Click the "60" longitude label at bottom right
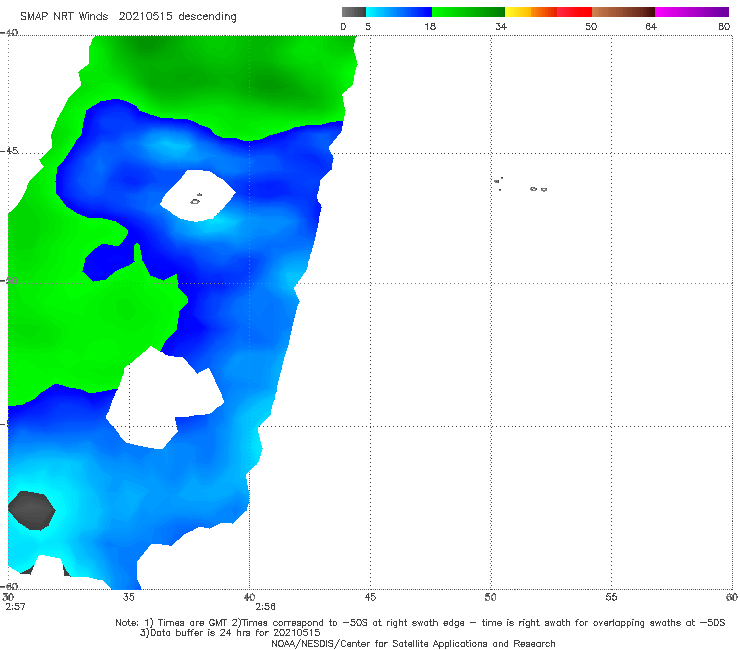 click(x=732, y=597)
